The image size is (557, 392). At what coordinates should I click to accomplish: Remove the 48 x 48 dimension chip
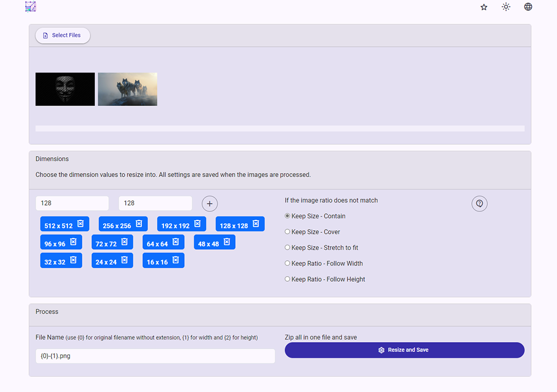[226, 242]
